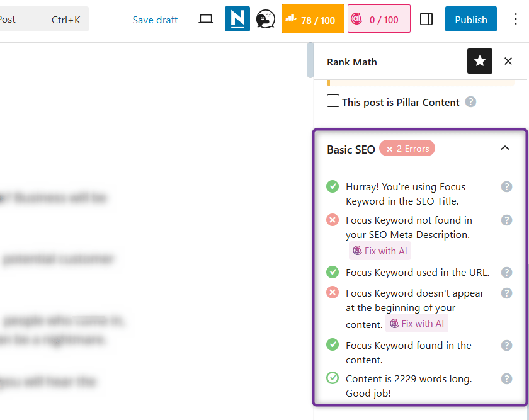Click the 2 Errors badge
The width and height of the screenshot is (529, 420).
pos(407,149)
